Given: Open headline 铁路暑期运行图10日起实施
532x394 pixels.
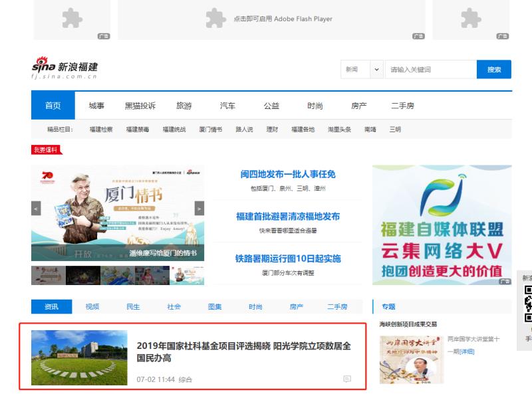Looking at the screenshot, I should 288,258.
